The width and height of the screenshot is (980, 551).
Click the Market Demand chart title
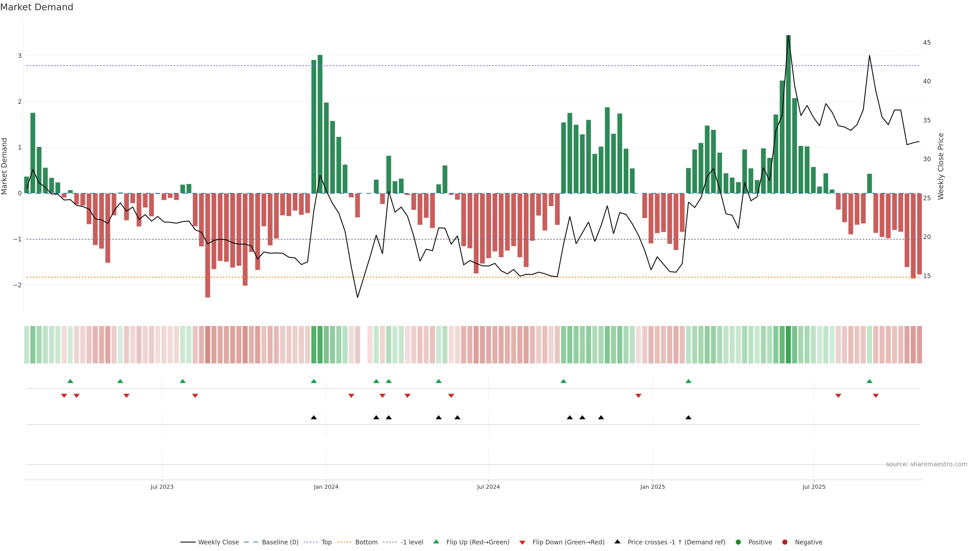(36, 7)
